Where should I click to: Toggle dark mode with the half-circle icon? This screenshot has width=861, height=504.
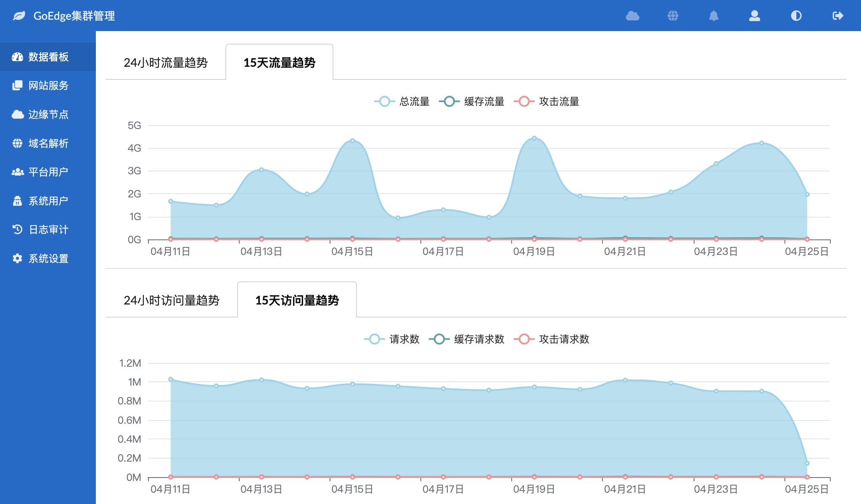coord(795,16)
